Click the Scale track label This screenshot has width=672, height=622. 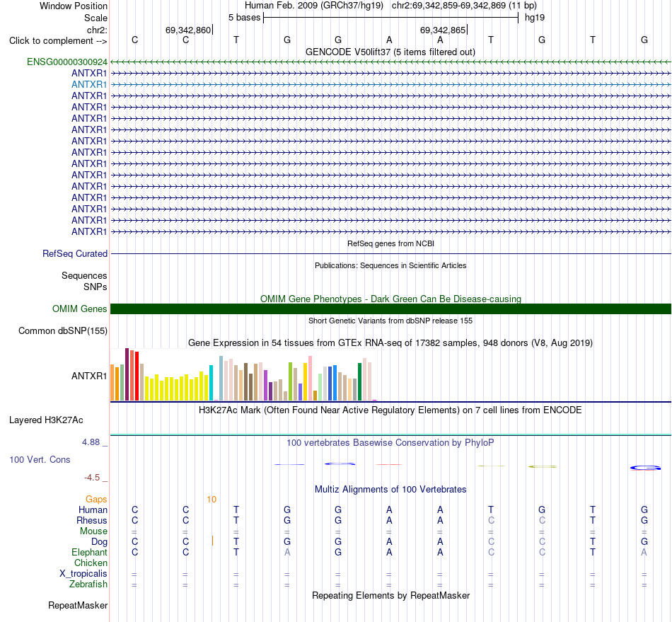(95, 18)
